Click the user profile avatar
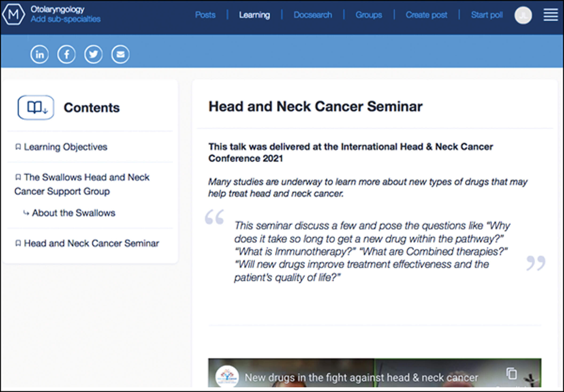The height and width of the screenshot is (392, 564). pos(523,15)
